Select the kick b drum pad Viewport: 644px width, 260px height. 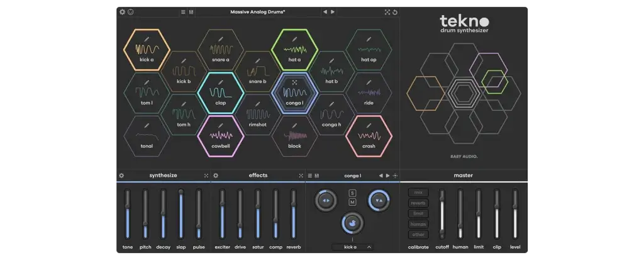tap(184, 72)
